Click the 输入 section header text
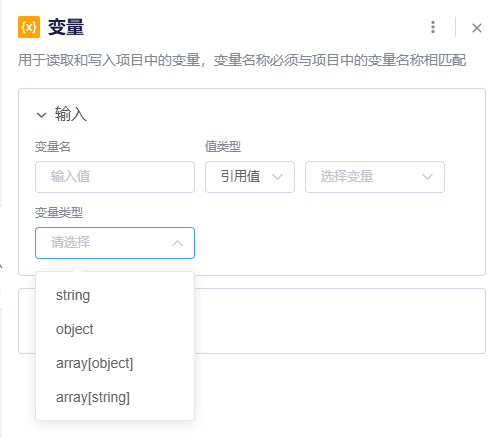 [x=71, y=114]
